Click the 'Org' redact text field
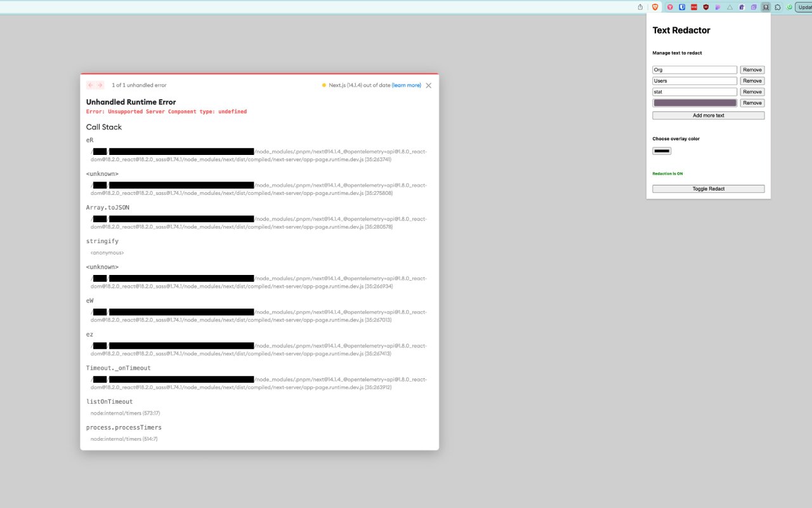The width and height of the screenshot is (812, 508). 695,70
